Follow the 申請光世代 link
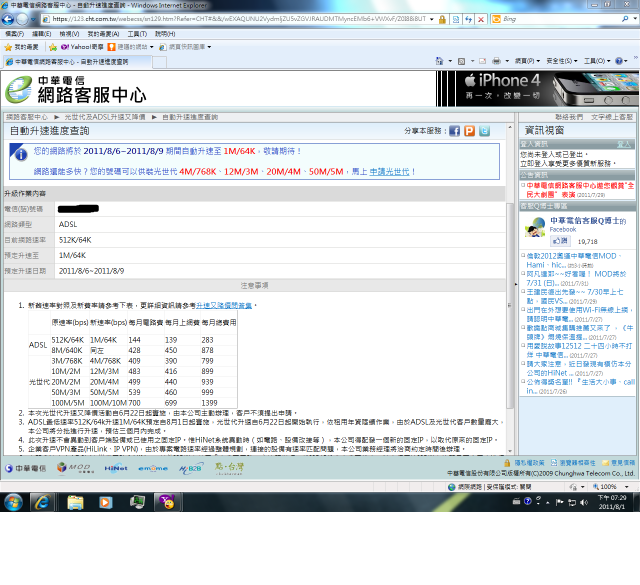Screen dimensions: 640x585 pyautogui.click(x=389, y=172)
